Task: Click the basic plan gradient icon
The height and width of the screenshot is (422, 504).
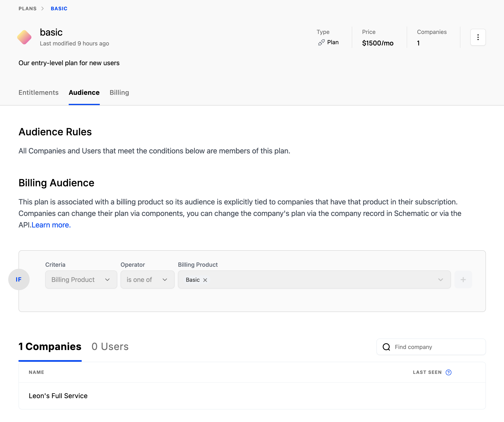Action: (x=24, y=37)
